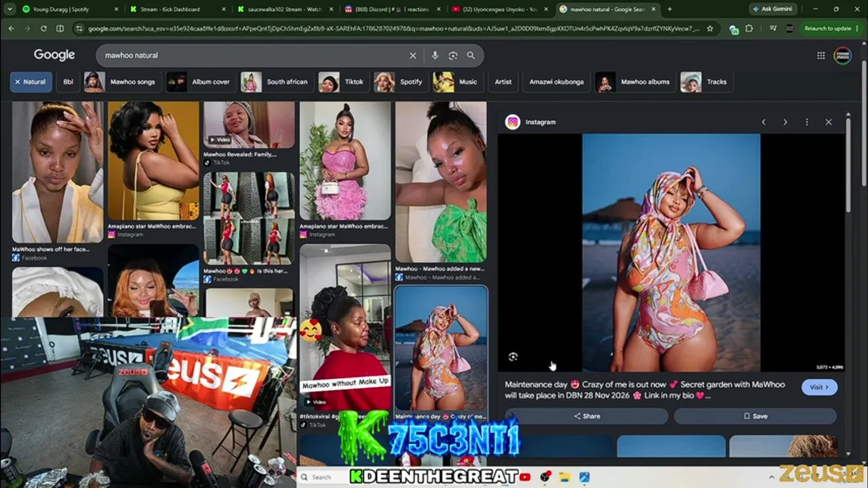Open the preview panel more options menu
Screen dimensions: 868x488
807,122
